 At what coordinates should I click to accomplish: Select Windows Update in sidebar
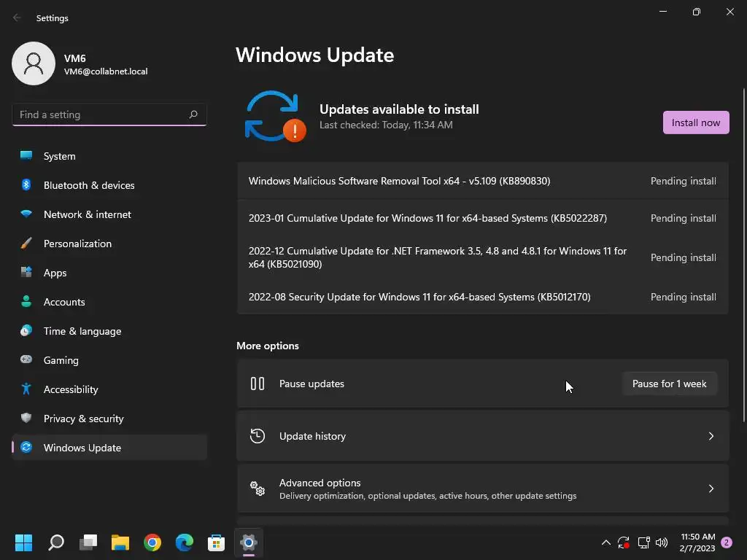point(109,448)
